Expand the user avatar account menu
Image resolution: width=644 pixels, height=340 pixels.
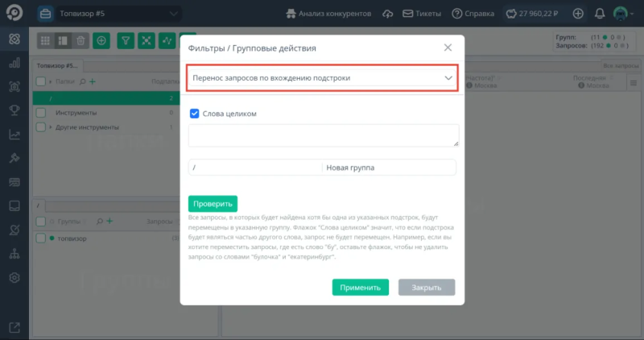tap(622, 14)
